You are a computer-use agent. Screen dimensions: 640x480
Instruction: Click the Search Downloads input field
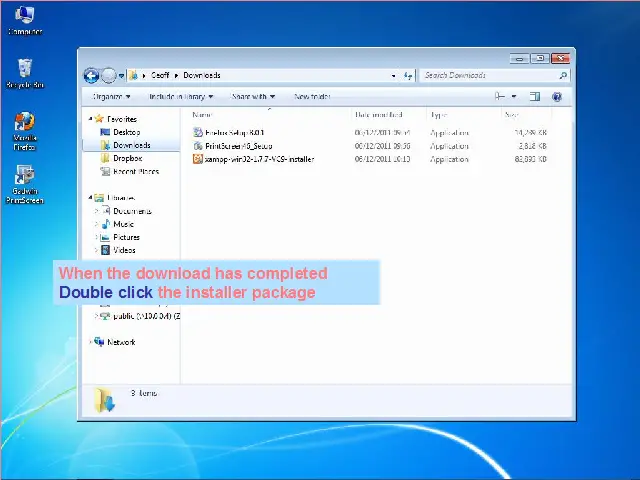coord(488,75)
